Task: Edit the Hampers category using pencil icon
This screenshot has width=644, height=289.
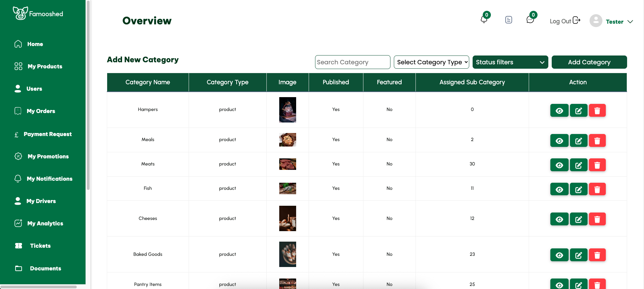Action: point(578,111)
